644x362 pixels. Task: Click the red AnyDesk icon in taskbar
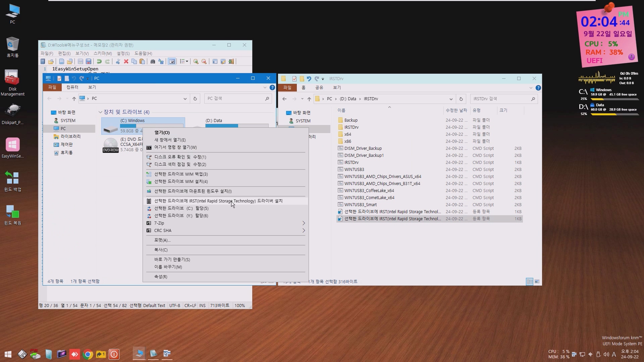pyautogui.click(x=74, y=354)
